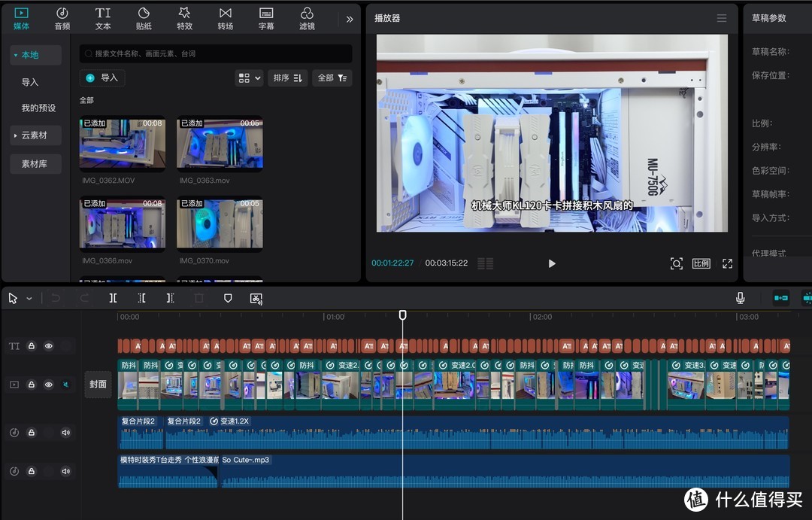The width and height of the screenshot is (812, 520).
Task: Click the split clip tool in timeline toolbar
Action: 113,298
